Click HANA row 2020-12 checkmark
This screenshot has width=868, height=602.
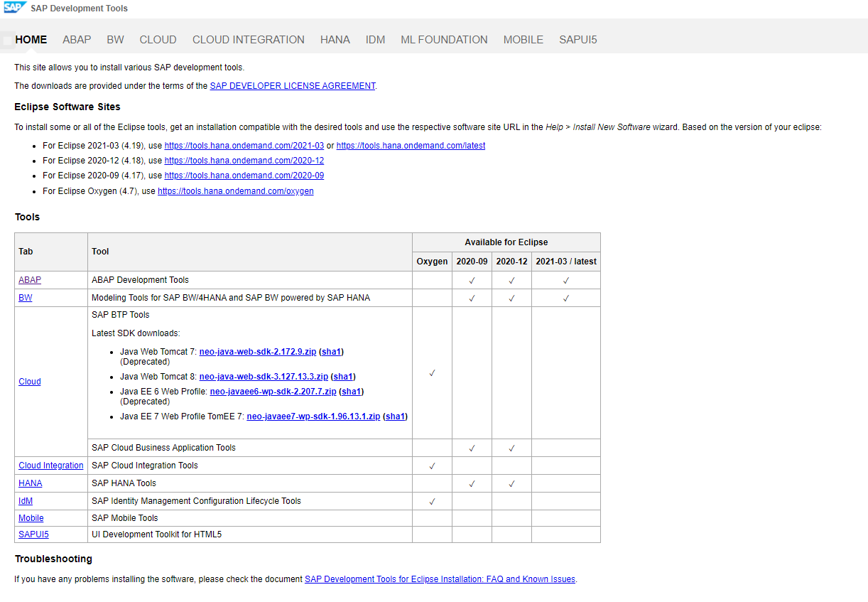511,483
